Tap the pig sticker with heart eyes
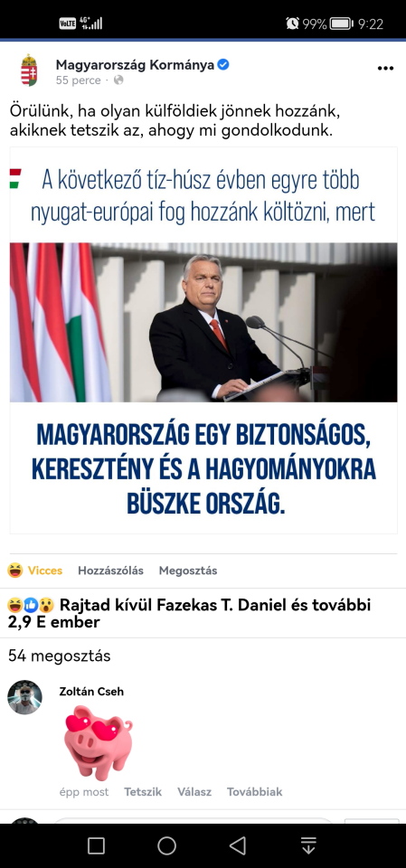406x868 pixels. [x=98, y=742]
